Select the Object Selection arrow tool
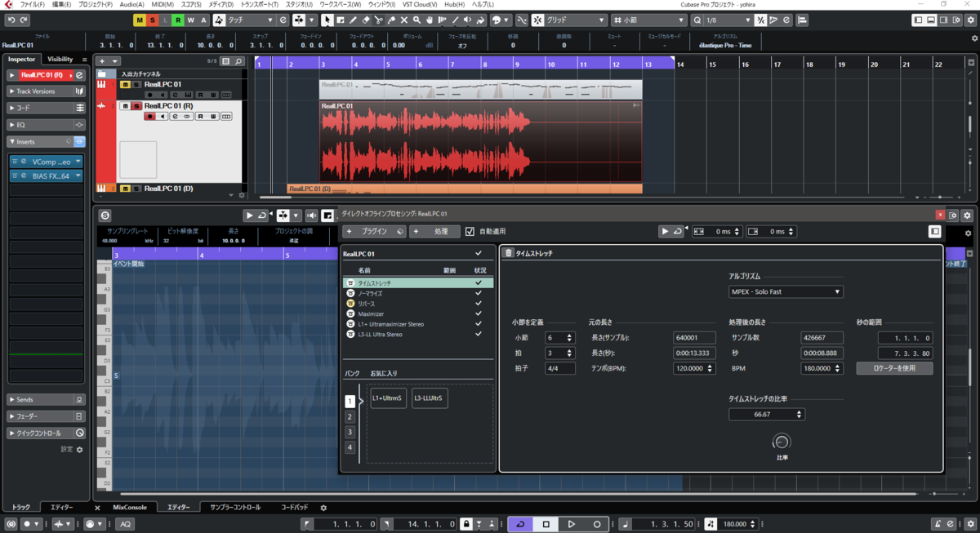 pos(327,20)
